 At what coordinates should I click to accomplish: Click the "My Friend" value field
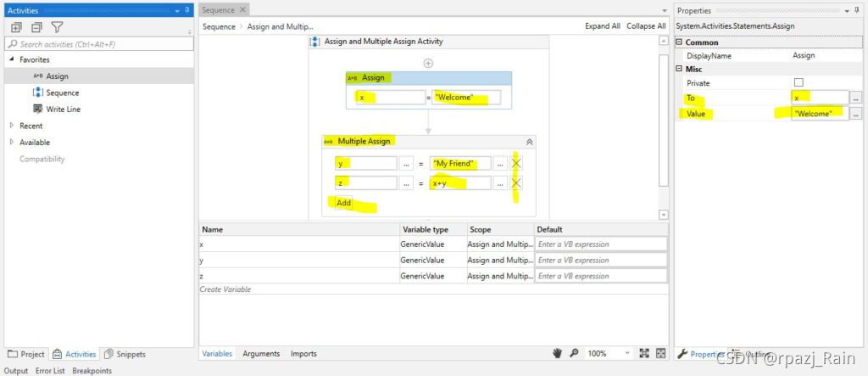tap(460, 164)
